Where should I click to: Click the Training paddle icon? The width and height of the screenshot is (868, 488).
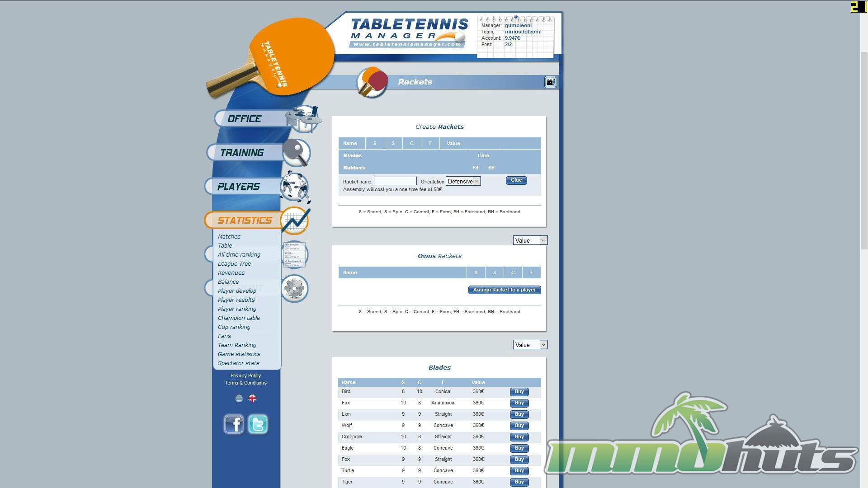296,153
